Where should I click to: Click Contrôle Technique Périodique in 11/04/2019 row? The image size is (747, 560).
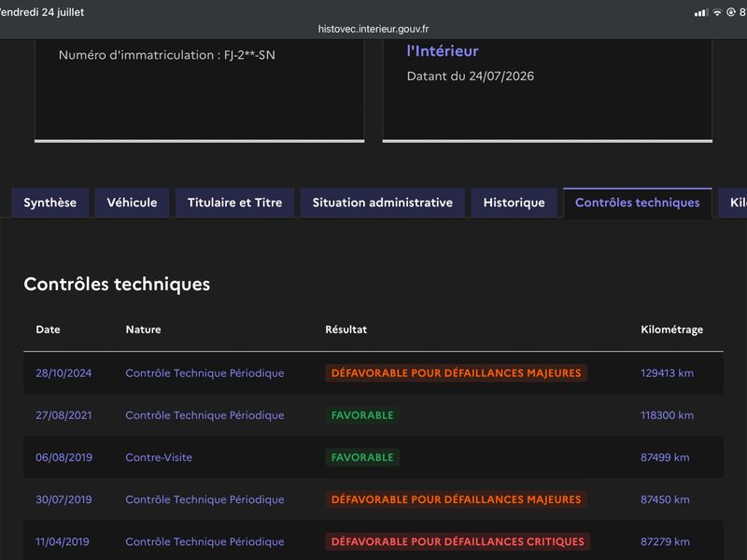point(204,541)
